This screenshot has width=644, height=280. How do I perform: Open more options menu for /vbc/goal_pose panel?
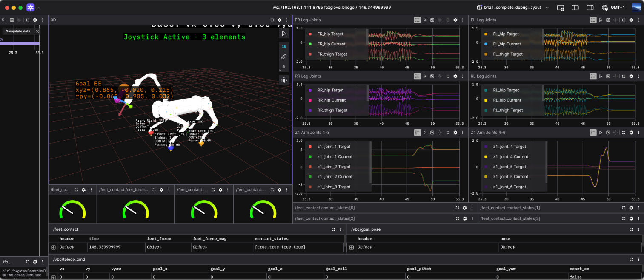click(x=638, y=229)
